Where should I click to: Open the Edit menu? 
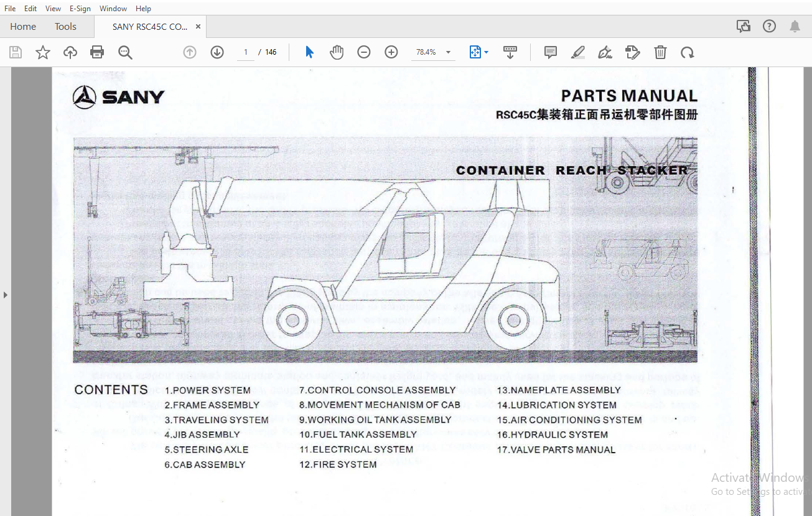pos(30,9)
